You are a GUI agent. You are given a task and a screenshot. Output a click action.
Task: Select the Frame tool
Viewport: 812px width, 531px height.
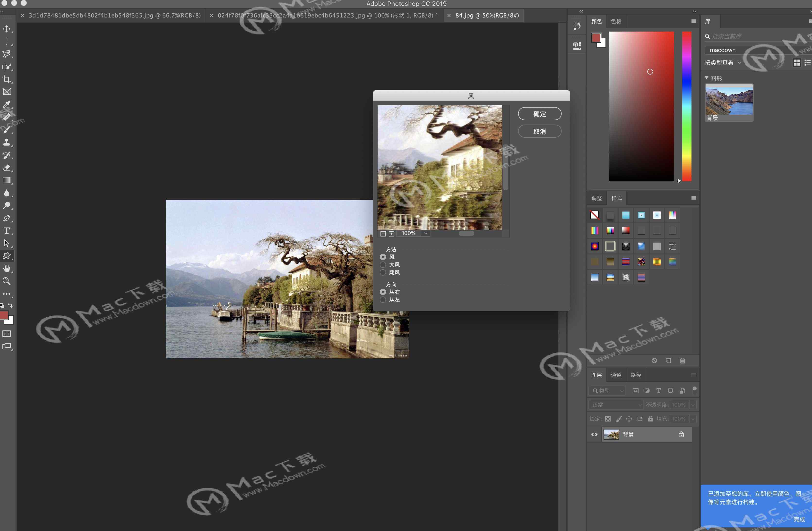point(7,92)
